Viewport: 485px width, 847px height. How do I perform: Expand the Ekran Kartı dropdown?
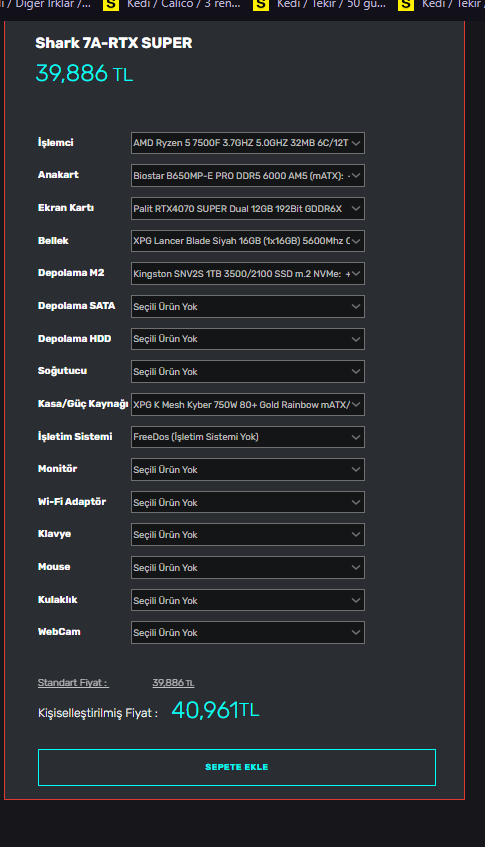pos(247,209)
